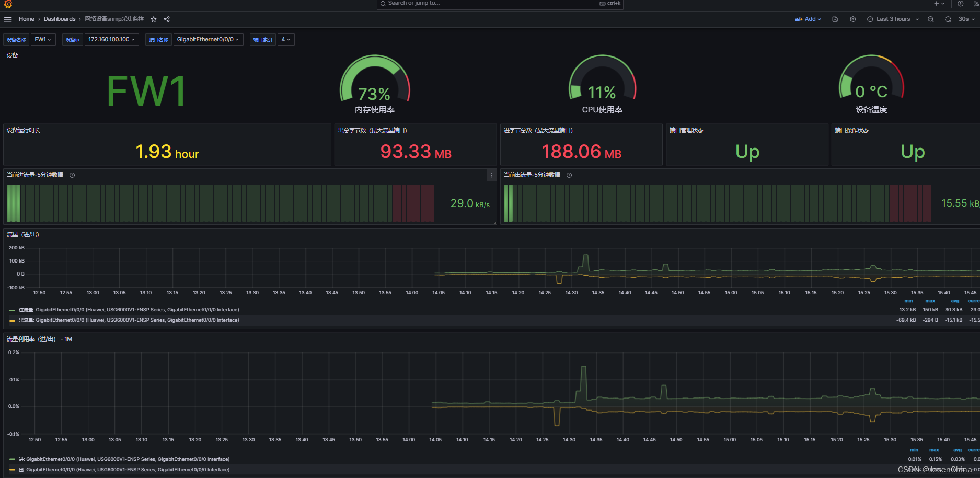Toggle 进 series in utilization legend
This screenshot has height=478, width=980.
point(124,459)
